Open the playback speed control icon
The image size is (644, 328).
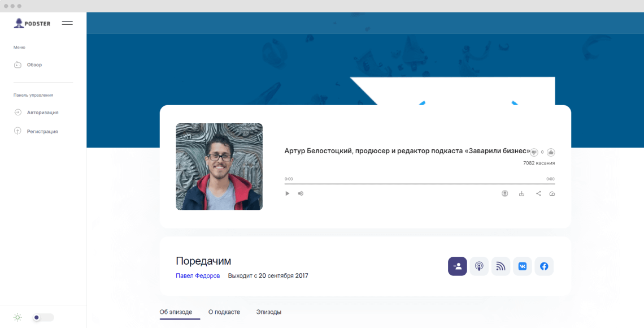tap(552, 193)
